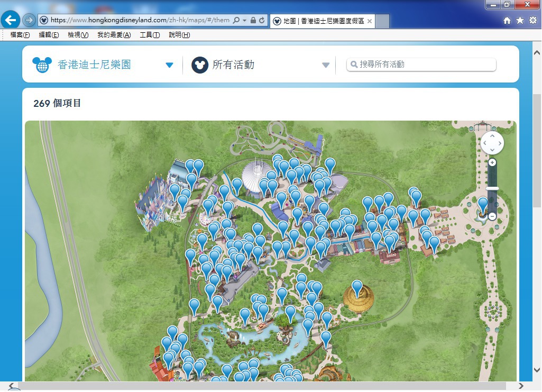Screen dimensions: 542x392
Task: Minimize the browser window
Action: click(493, 4)
